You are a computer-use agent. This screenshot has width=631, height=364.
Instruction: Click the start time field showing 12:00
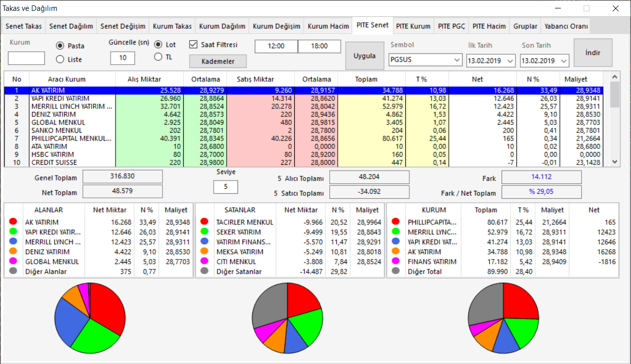tap(276, 46)
